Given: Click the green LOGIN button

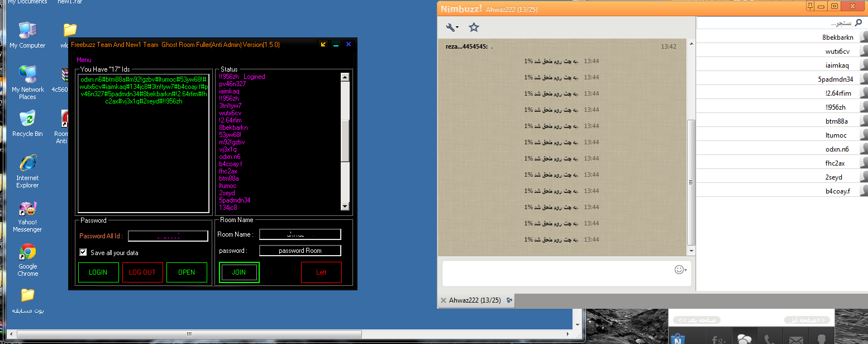Looking at the screenshot, I should (98, 272).
